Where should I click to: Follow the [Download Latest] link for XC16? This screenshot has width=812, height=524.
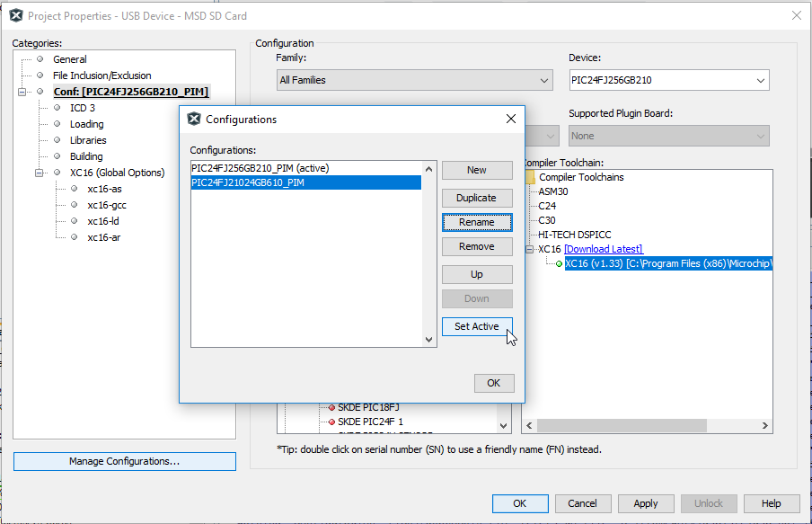[604, 249]
